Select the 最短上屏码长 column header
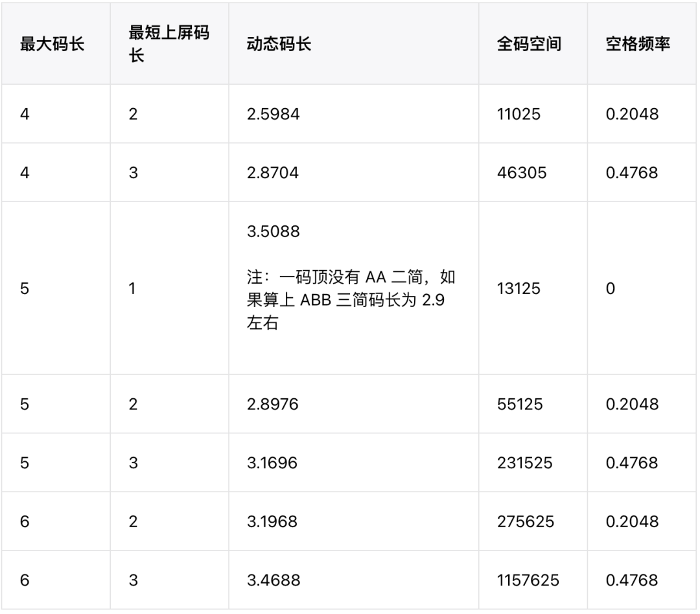This screenshot has height=614, width=700. (x=169, y=44)
